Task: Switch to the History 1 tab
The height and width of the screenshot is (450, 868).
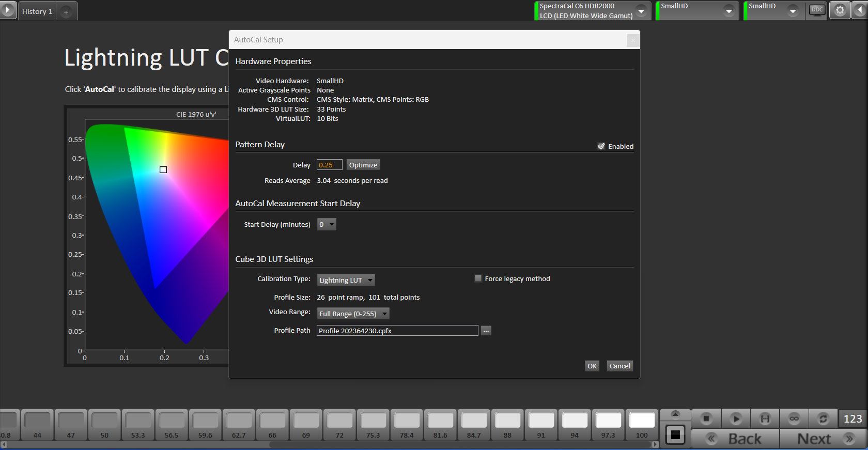Action: [x=37, y=11]
